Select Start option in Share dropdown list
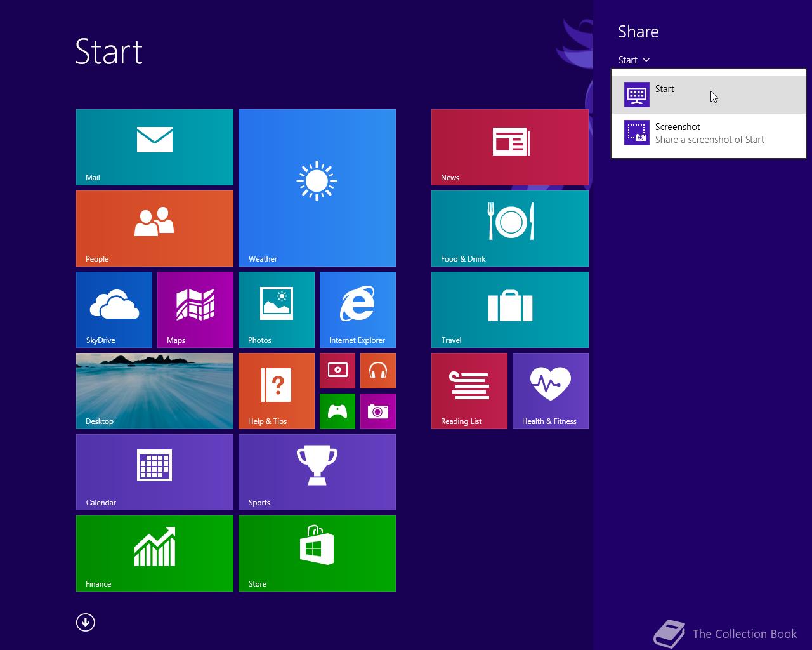The width and height of the screenshot is (812, 650). point(709,95)
